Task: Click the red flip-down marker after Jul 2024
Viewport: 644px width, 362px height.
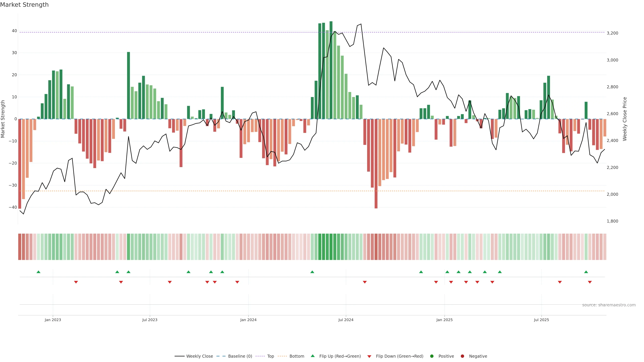Action: (x=365, y=282)
